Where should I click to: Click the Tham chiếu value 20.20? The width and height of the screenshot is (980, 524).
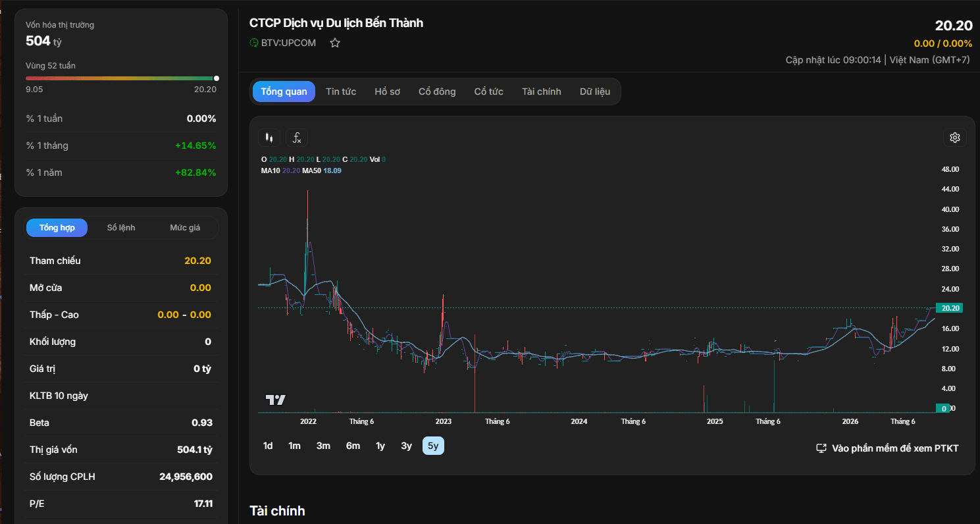(197, 261)
